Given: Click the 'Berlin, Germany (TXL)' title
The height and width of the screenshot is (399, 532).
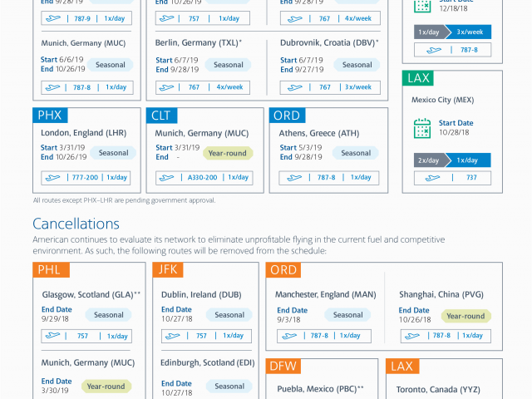Looking at the screenshot, I should (x=197, y=42).
